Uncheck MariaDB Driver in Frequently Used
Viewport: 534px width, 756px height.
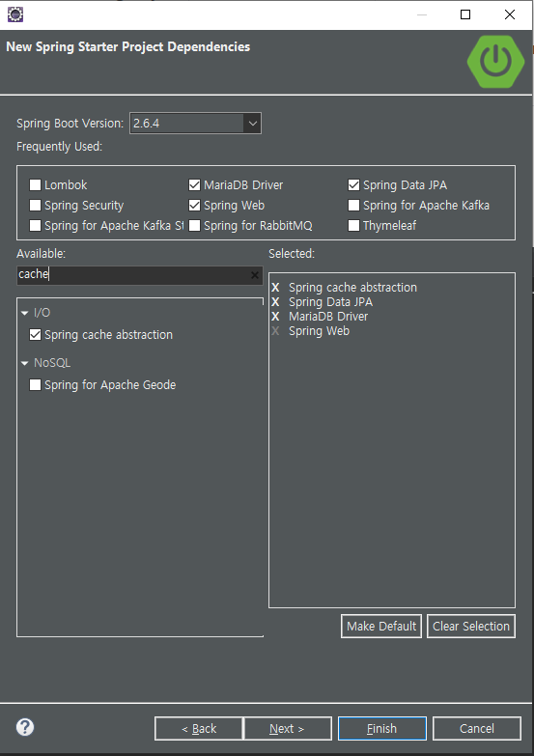click(x=194, y=185)
